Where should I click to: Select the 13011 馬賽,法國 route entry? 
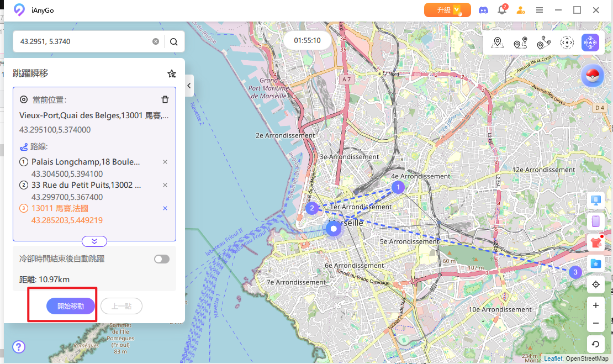pos(60,208)
